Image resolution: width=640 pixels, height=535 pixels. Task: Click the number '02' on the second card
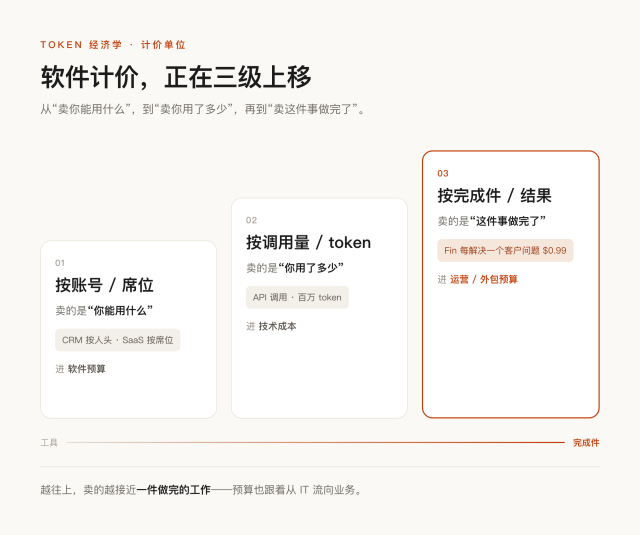pos(251,220)
